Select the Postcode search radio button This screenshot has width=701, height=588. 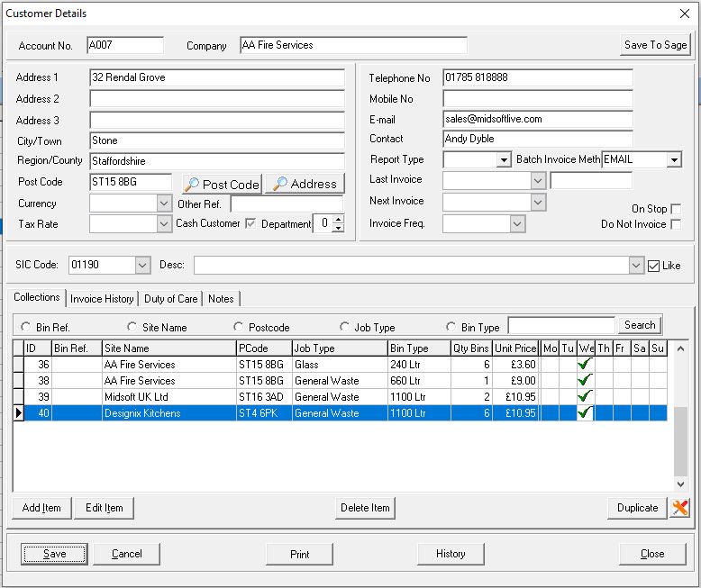coord(238,327)
